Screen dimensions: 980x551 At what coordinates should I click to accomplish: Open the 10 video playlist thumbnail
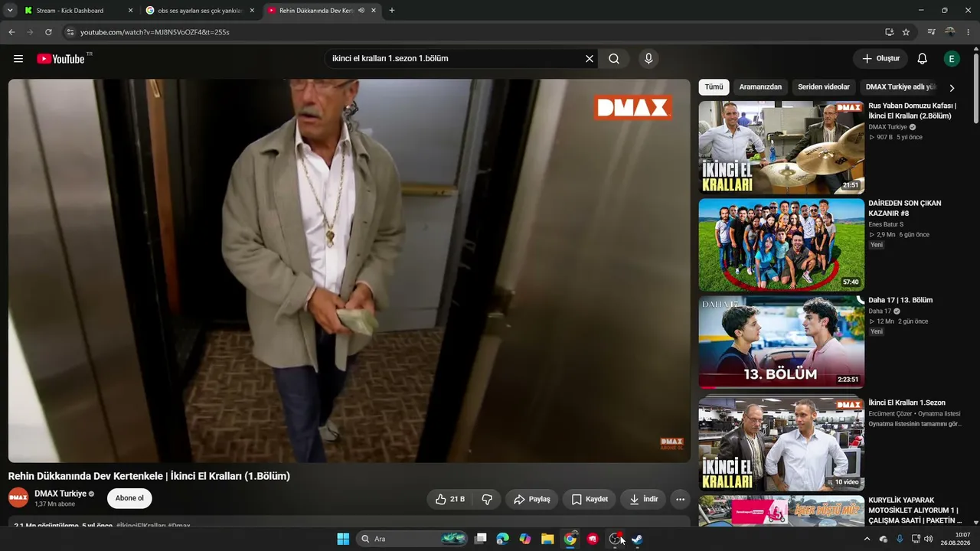point(781,445)
